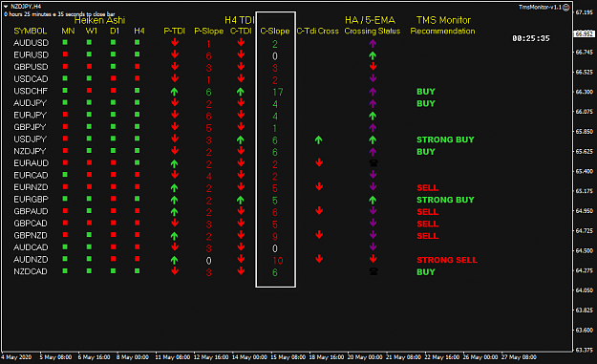Click the red C-Tdi Cross arrow for AUDNZD
Viewport: 597px width, 364px height.
319,259
